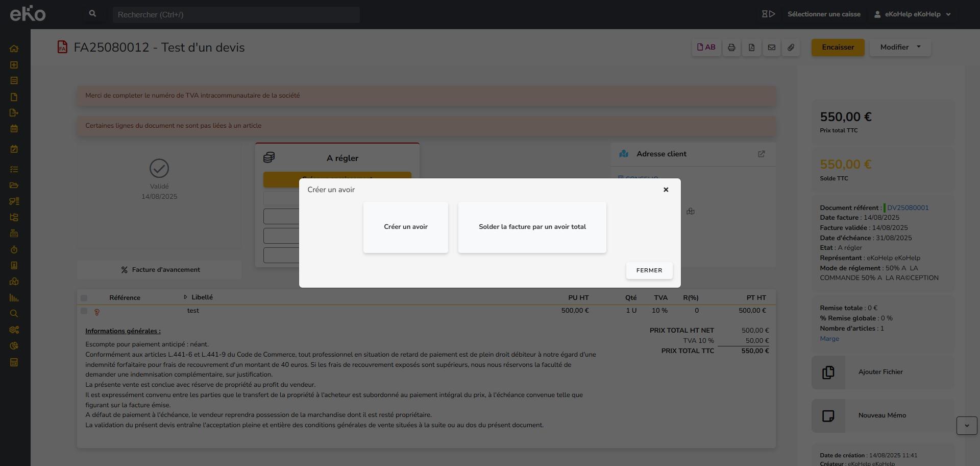The width and height of the screenshot is (980, 466).
Task: Toggle the select-all checkbox in the table header
Action: (x=84, y=298)
